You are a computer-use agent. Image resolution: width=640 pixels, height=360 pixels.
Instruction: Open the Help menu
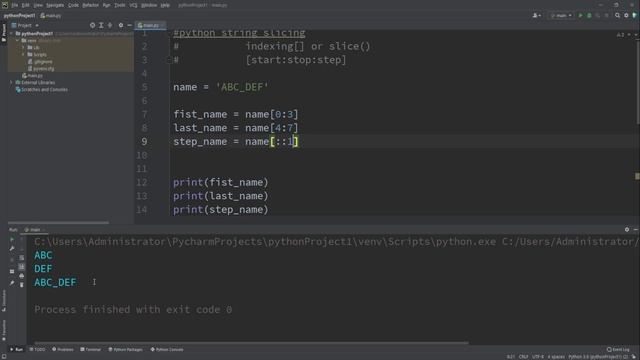click(x=165, y=5)
